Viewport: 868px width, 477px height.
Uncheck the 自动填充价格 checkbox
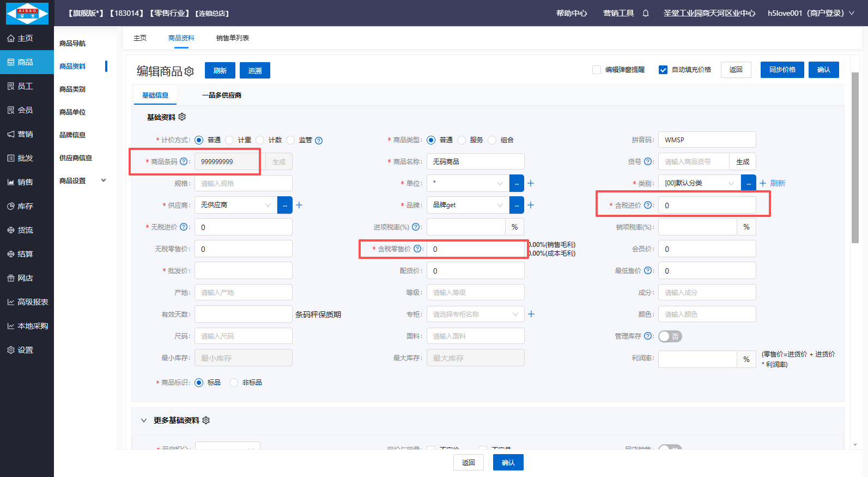[663, 70]
